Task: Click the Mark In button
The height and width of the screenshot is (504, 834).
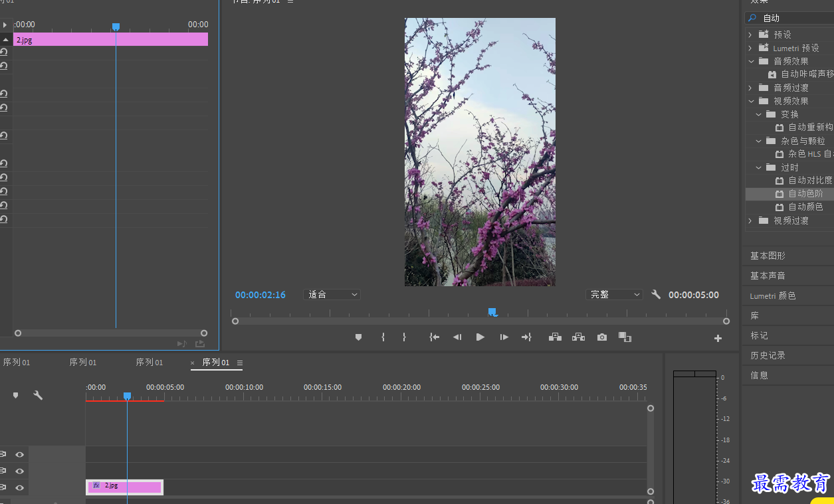Action: point(383,337)
